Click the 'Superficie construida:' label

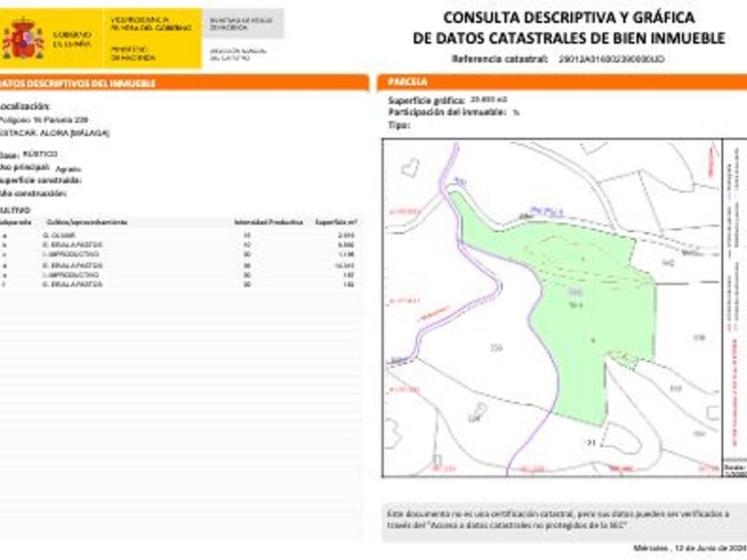pyautogui.click(x=41, y=180)
